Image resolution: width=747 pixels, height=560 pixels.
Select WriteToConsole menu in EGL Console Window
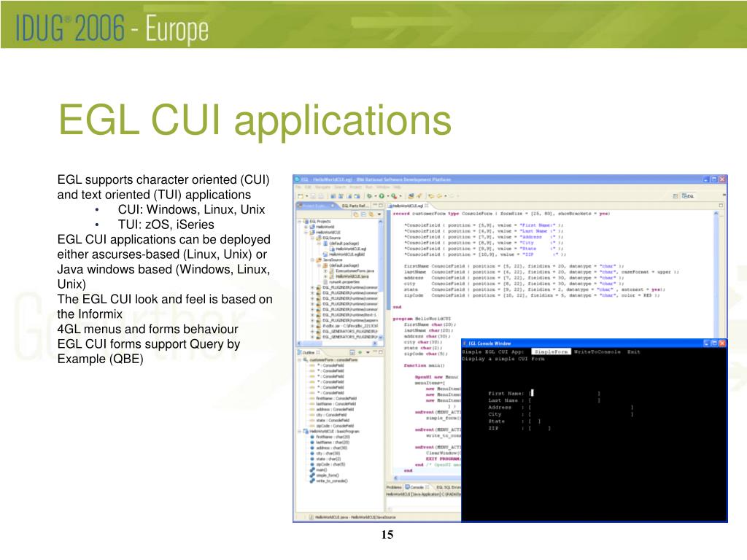point(597,351)
